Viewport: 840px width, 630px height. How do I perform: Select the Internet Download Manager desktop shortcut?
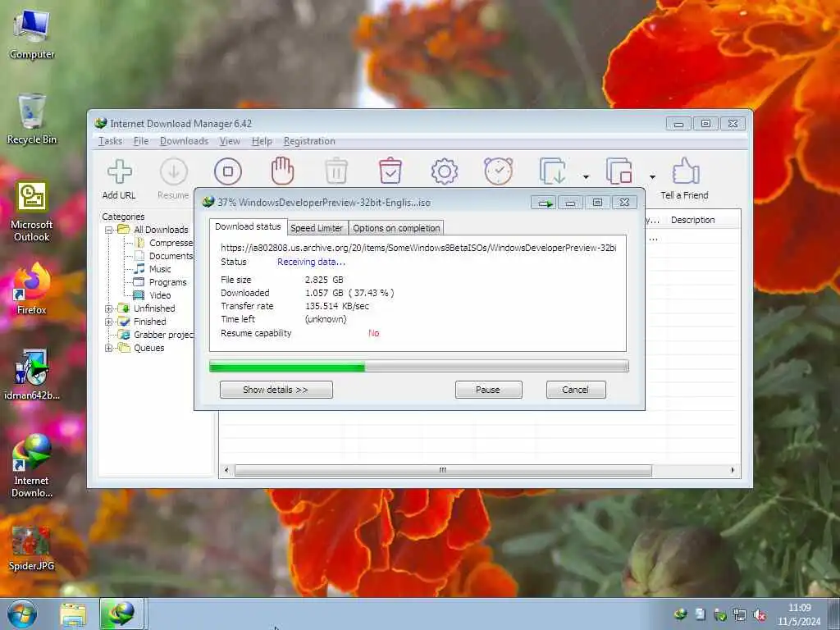pos(32,466)
